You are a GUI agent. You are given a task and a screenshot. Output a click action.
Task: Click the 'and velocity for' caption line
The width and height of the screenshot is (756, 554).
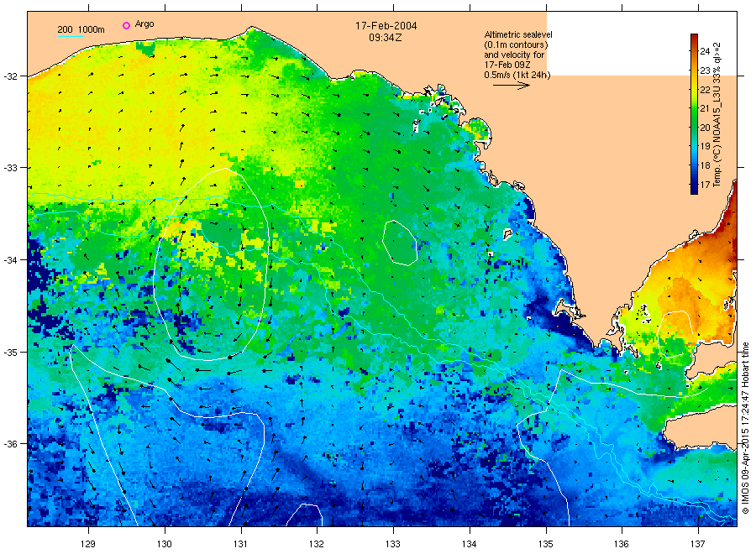[x=514, y=55]
